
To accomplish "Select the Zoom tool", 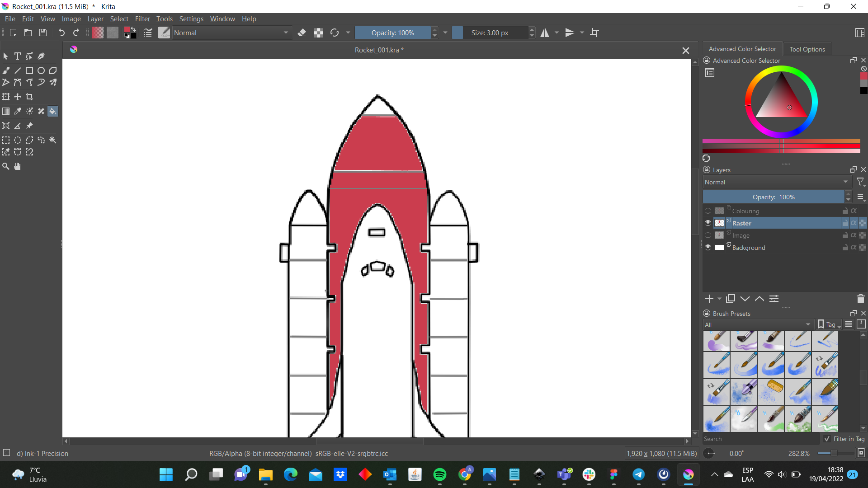I will (6, 166).
